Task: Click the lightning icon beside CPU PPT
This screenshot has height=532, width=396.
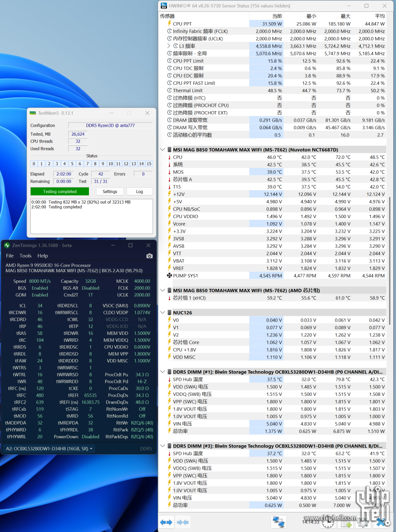Action: [x=169, y=24]
